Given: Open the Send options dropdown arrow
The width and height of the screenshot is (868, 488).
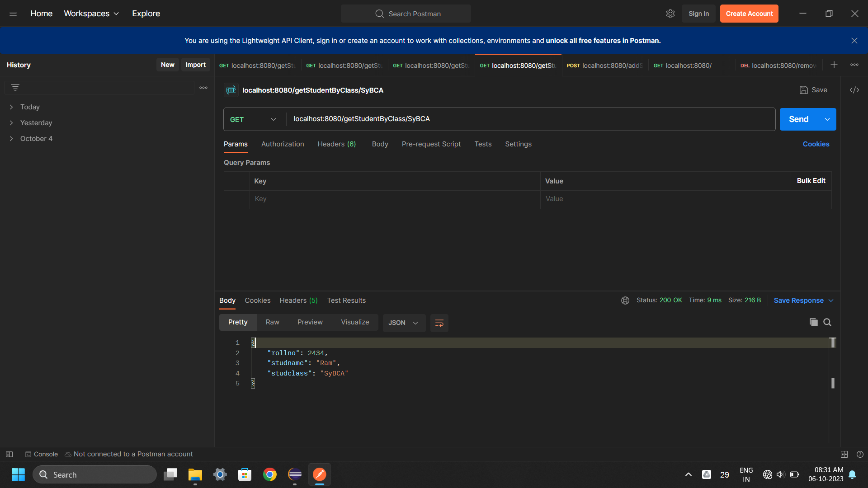Looking at the screenshot, I should pos(827,119).
